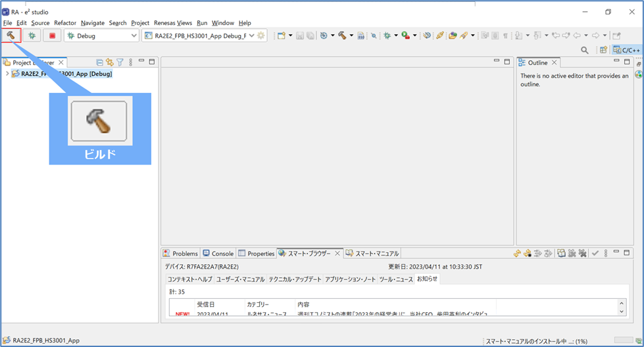Image resolution: width=644 pixels, height=347 pixels.
Task: Select the コンテキスト・ヘルプ sub-tab
Action: click(x=189, y=279)
